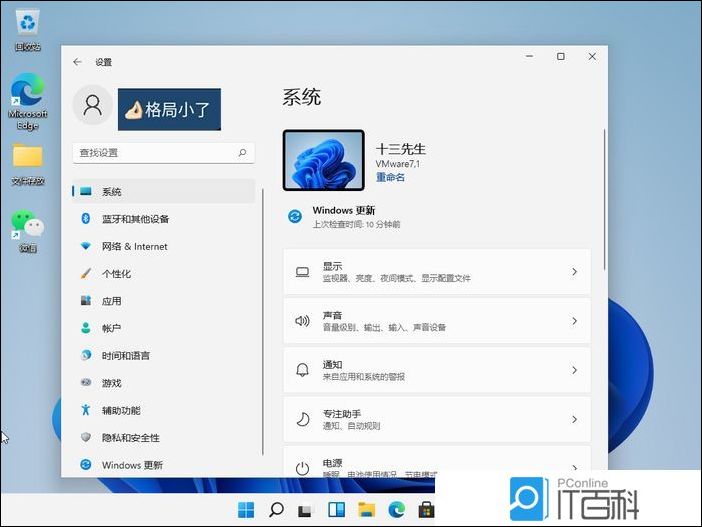Click the back arrow in Settings header
Viewport: 702px width, 527px height.
point(77,62)
